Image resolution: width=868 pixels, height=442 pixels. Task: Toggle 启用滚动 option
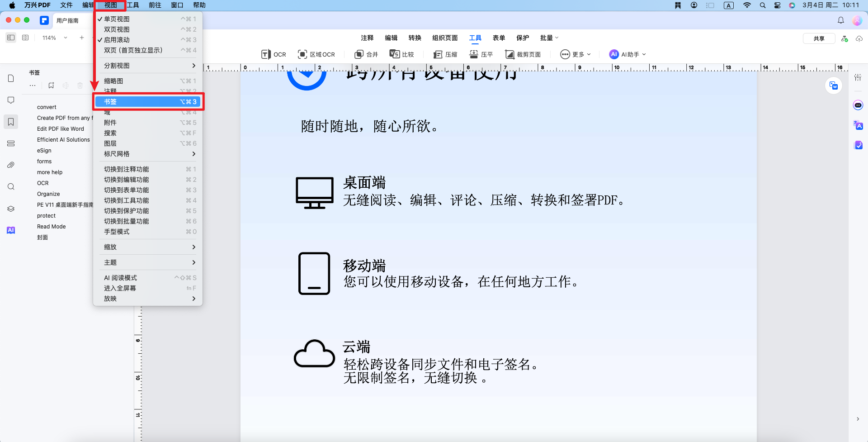point(148,40)
